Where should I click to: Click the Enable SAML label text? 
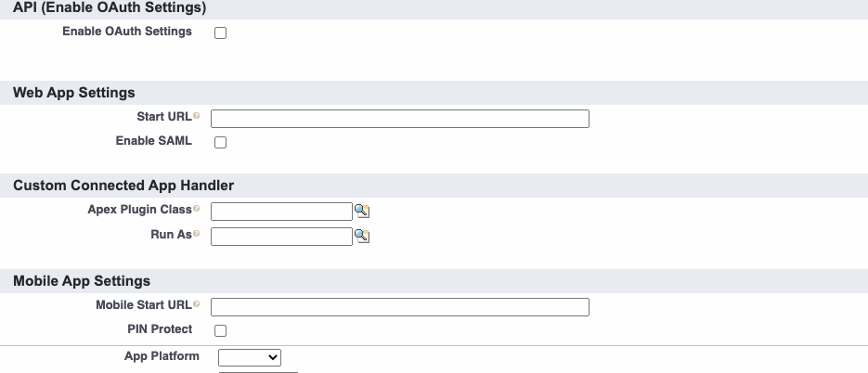(154, 141)
